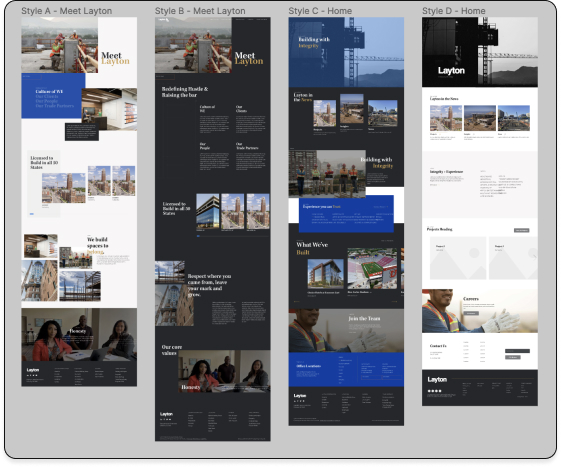Click the Layton footer logo in Style C
The image size is (561, 467).
[300, 396]
